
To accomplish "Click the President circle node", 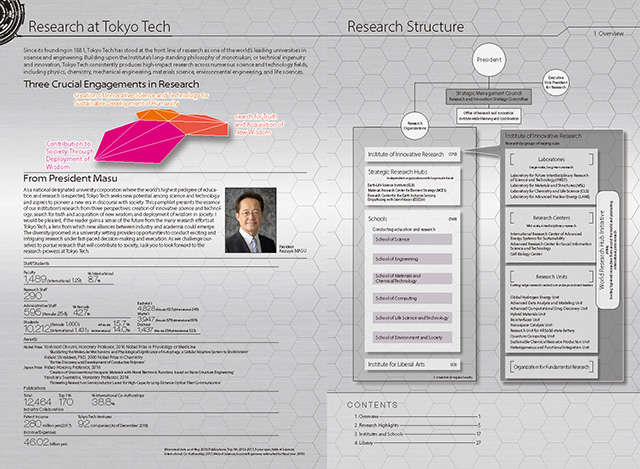I will pyautogui.click(x=489, y=60).
